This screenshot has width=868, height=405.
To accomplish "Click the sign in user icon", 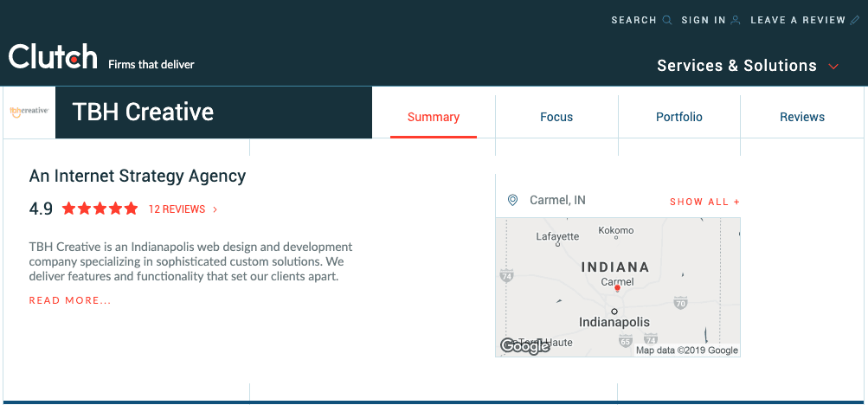I will 736,20.
